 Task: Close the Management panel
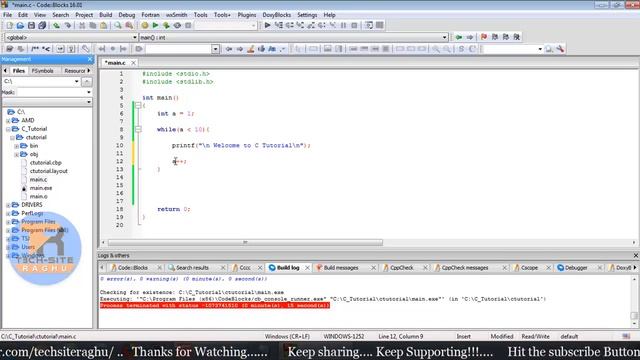90,59
